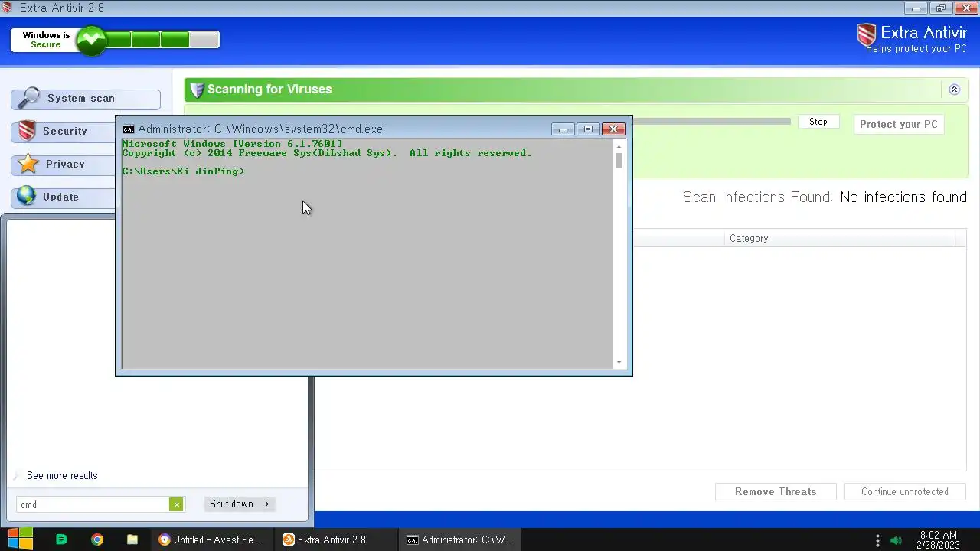The image size is (980, 551).
Task: Click the green Windows is Secure indicator
Action: pyautogui.click(x=91, y=41)
